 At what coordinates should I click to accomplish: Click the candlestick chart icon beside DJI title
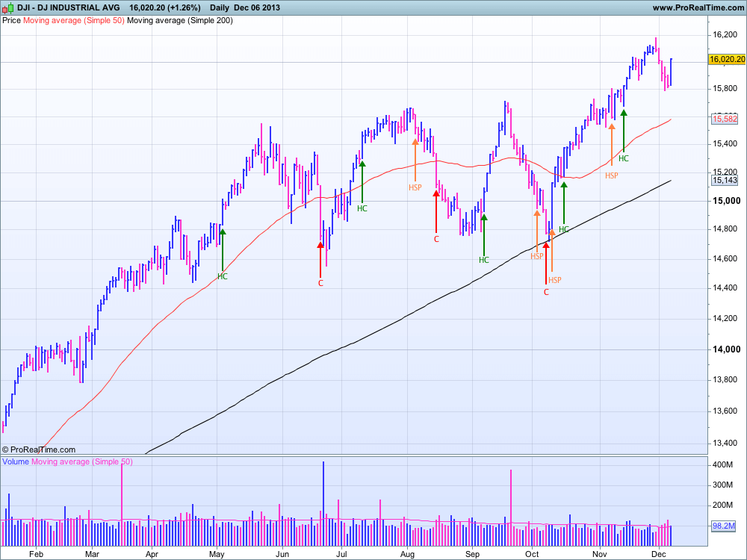click(7, 7)
